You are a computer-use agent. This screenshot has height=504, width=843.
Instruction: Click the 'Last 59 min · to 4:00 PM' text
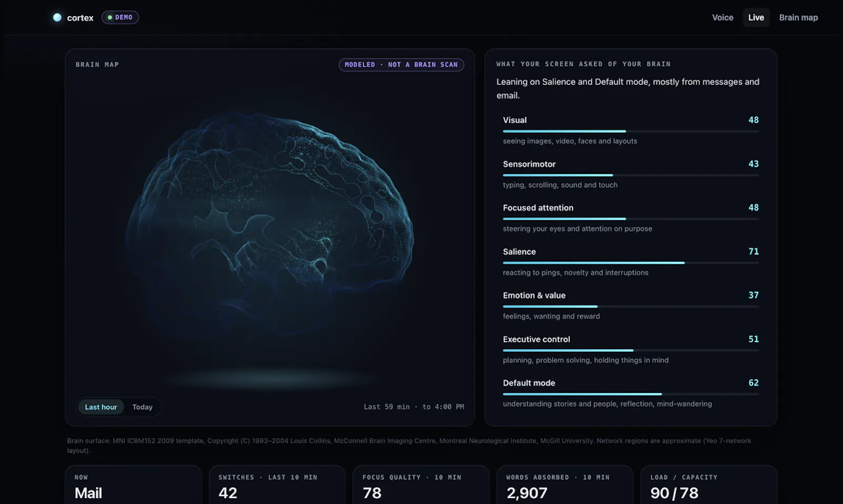[414, 407]
